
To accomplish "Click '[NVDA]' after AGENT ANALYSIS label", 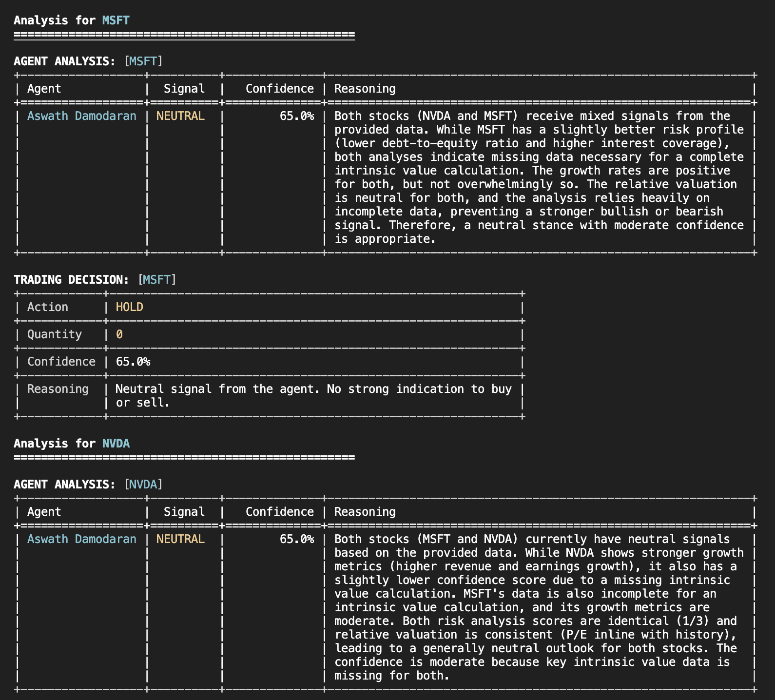I will click(143, 485).
